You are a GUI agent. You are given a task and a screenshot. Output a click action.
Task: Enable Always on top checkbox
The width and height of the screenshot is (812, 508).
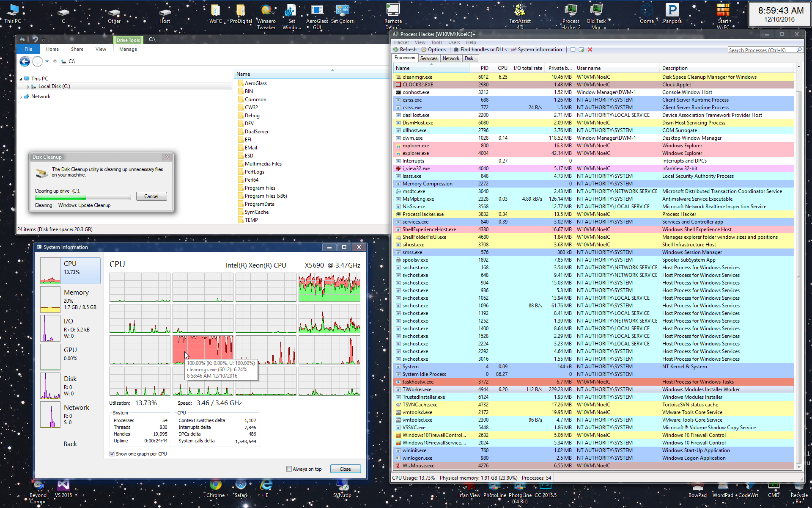click(289, 469)
